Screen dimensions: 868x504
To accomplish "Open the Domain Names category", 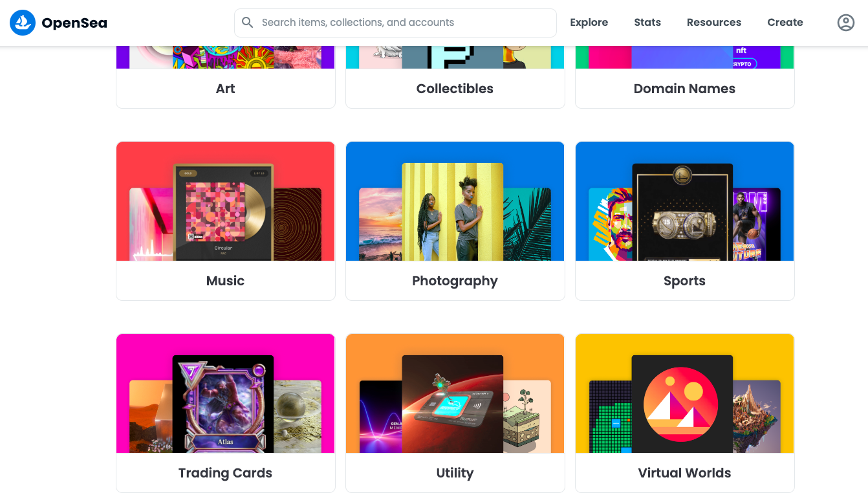I will 685,77.
